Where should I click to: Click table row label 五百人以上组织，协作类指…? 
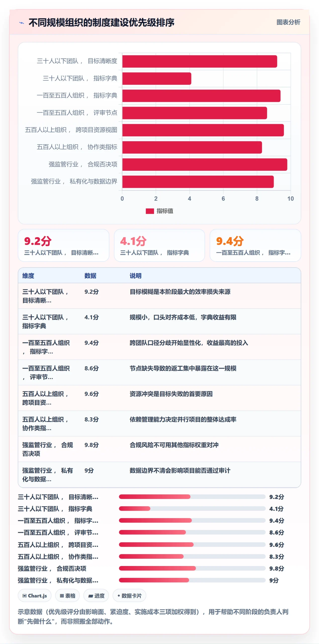point(45,423)
